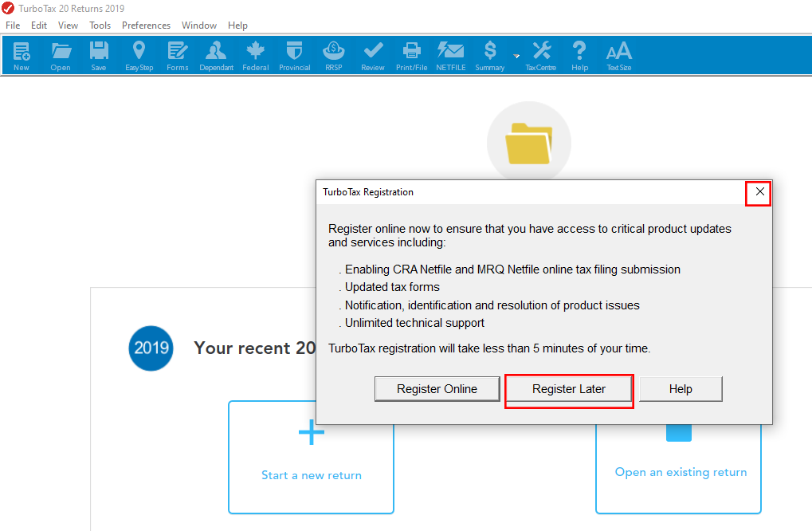Screen dimensions: 812x531
Task: Change the Text Size from the toolbar
Action: point(619,56)
